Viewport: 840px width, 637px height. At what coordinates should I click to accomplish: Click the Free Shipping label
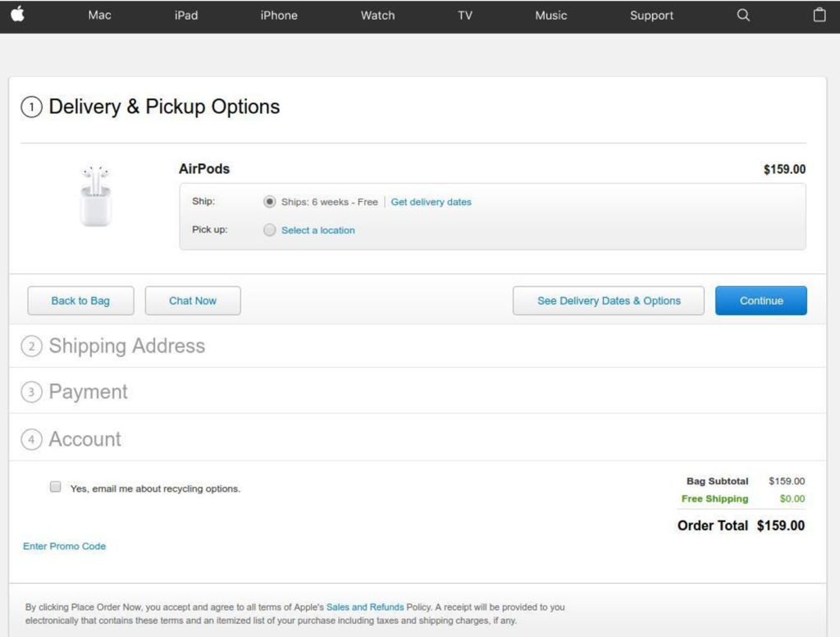[x=714, y=498]
